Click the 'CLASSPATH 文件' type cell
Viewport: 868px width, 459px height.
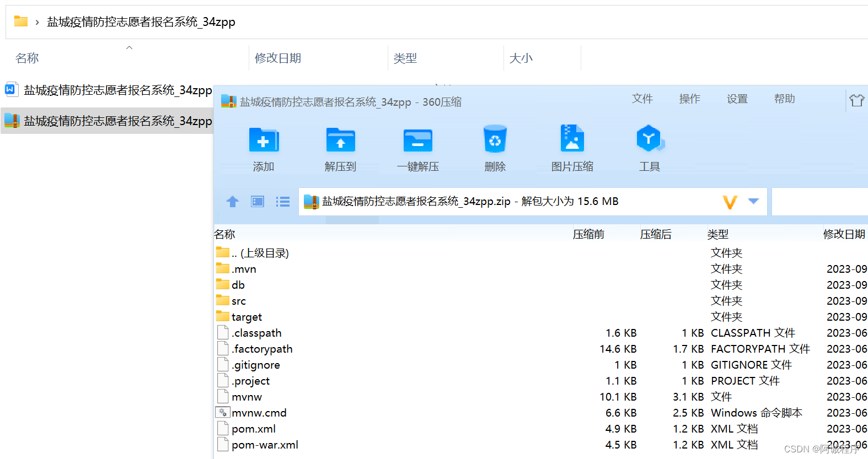coord(753,333)
